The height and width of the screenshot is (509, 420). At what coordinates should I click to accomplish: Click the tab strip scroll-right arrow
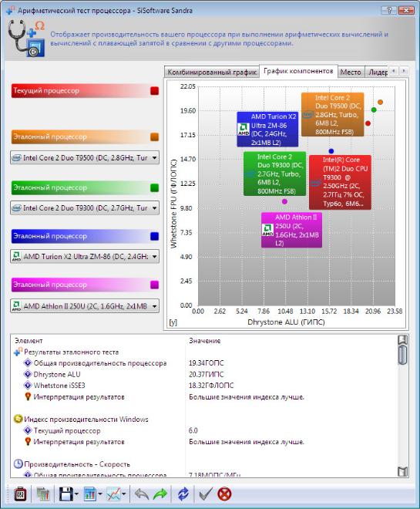click(404, 70)
